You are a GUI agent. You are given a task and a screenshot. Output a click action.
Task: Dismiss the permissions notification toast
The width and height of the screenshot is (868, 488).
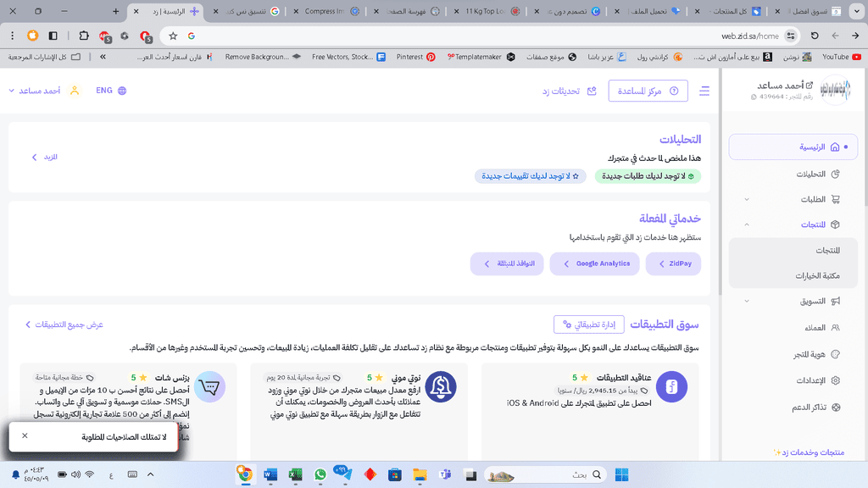(x=25, y=436)
